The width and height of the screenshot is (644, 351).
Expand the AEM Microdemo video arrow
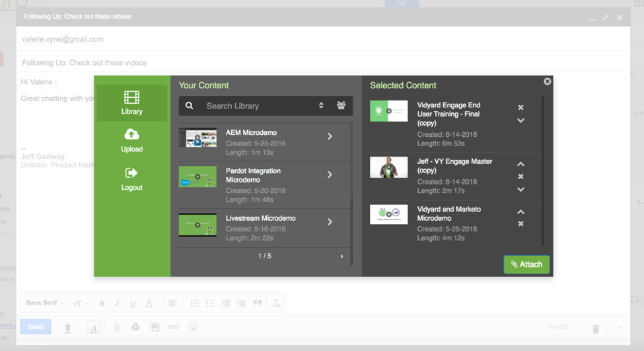pyautogui.click(x=330, y=136)
